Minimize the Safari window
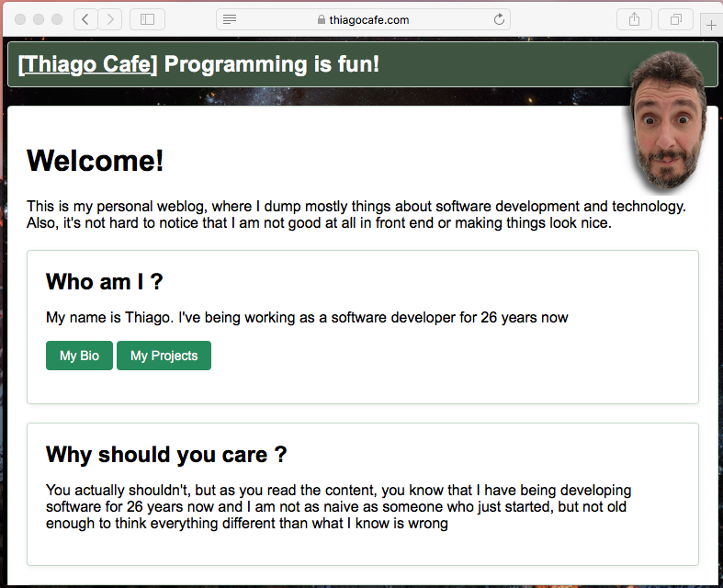The height and width of the screenshot is (588, 723). 39,19
